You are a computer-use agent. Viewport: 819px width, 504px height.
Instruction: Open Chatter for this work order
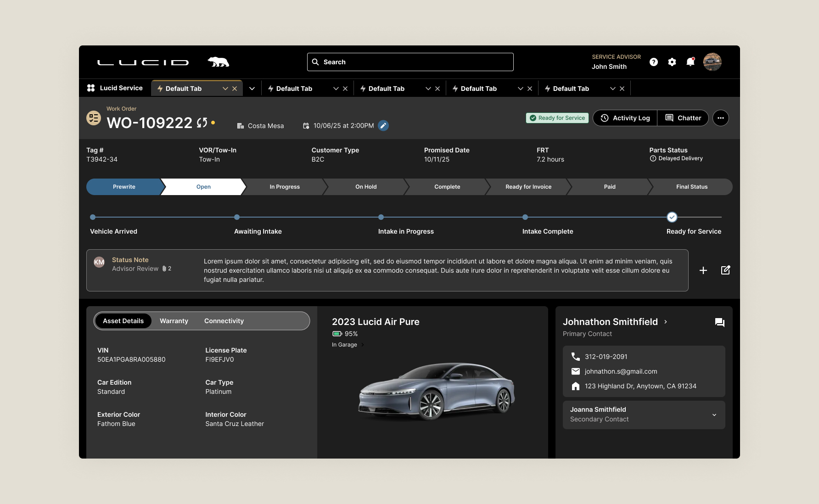point(683,118)
